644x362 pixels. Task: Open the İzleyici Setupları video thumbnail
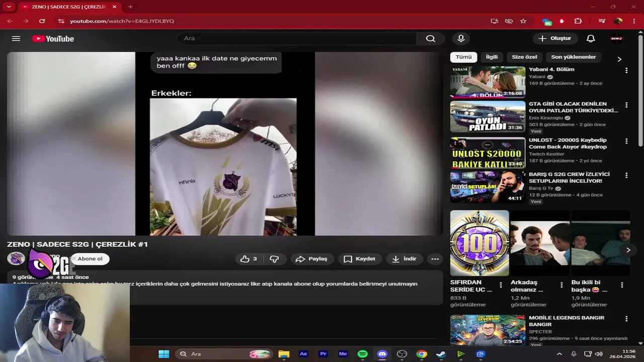coord(488,187)
